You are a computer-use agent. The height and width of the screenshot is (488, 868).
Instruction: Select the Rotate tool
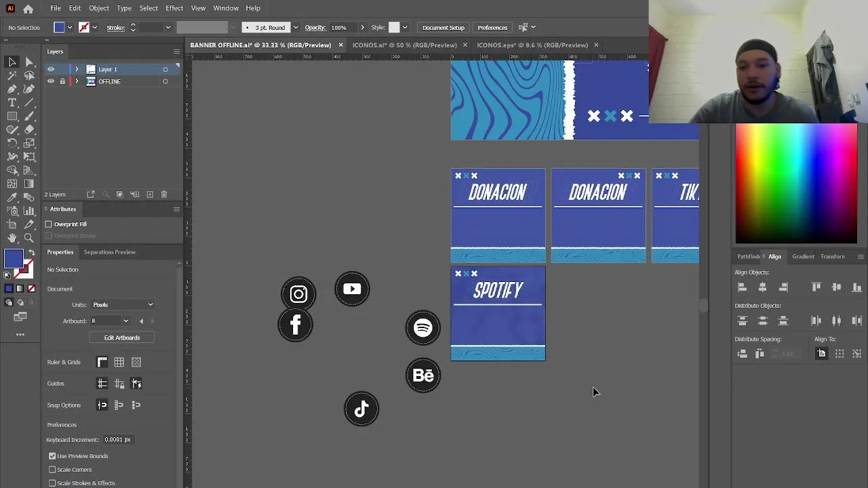coord(12,143)
